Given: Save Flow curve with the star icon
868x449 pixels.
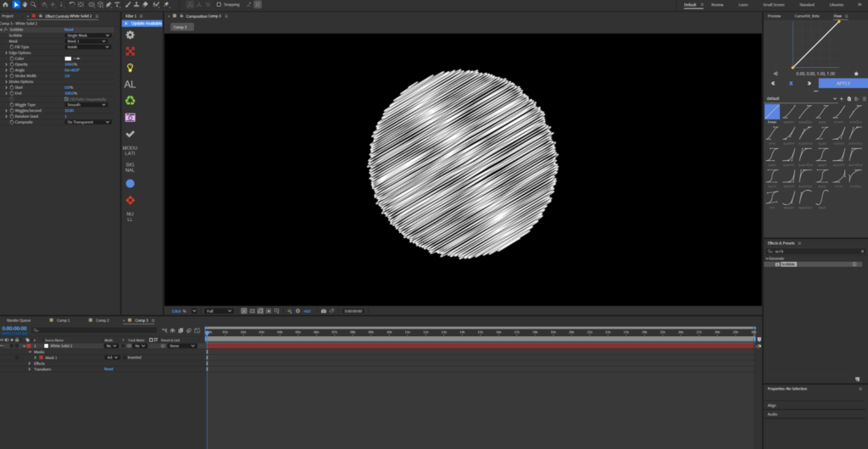Looking at the screenshot, I should point(856,74).
